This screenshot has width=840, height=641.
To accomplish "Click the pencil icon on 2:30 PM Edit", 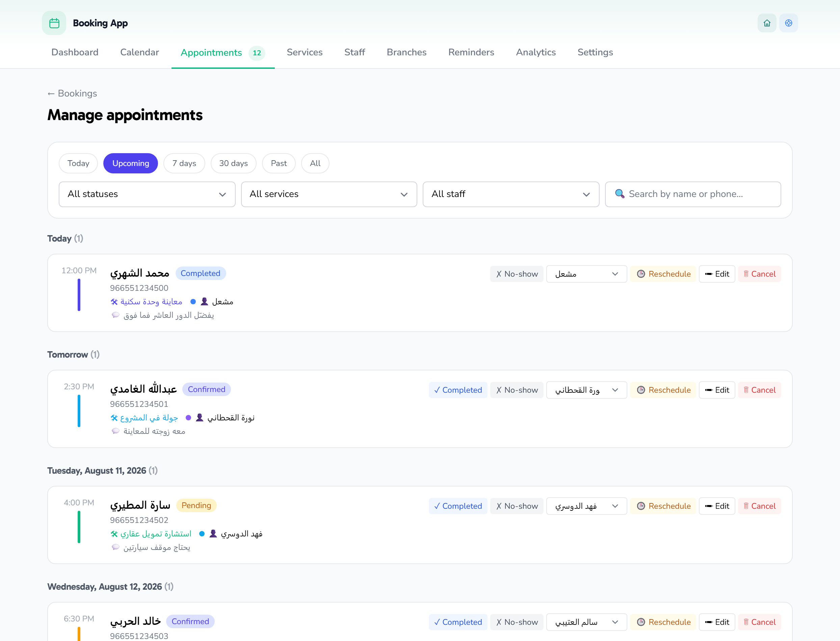I will pyautogui.click(x=709, y=390).
